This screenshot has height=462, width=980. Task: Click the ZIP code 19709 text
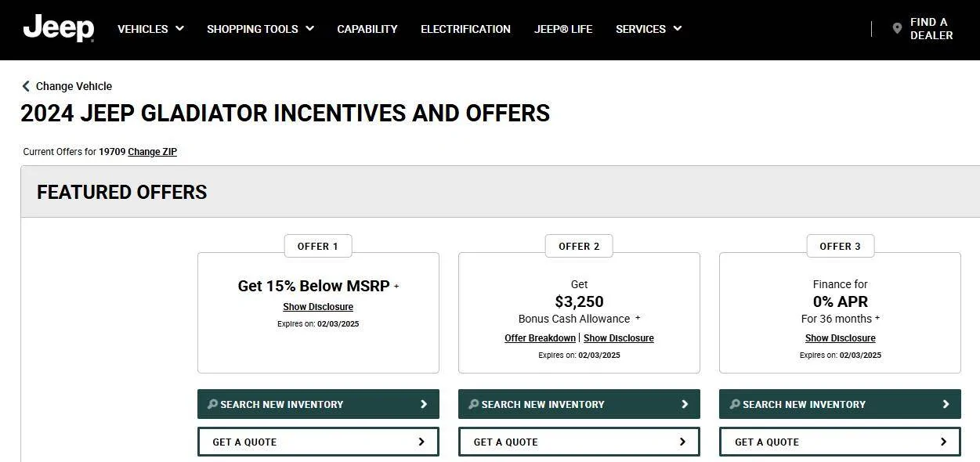[112, 152]
